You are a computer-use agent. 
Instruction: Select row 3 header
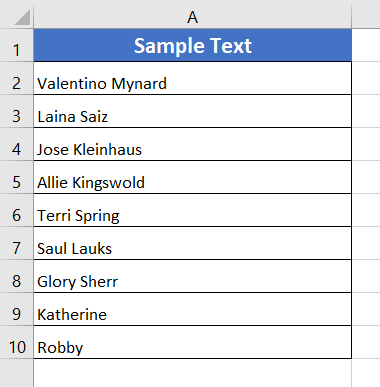point(17,111)
